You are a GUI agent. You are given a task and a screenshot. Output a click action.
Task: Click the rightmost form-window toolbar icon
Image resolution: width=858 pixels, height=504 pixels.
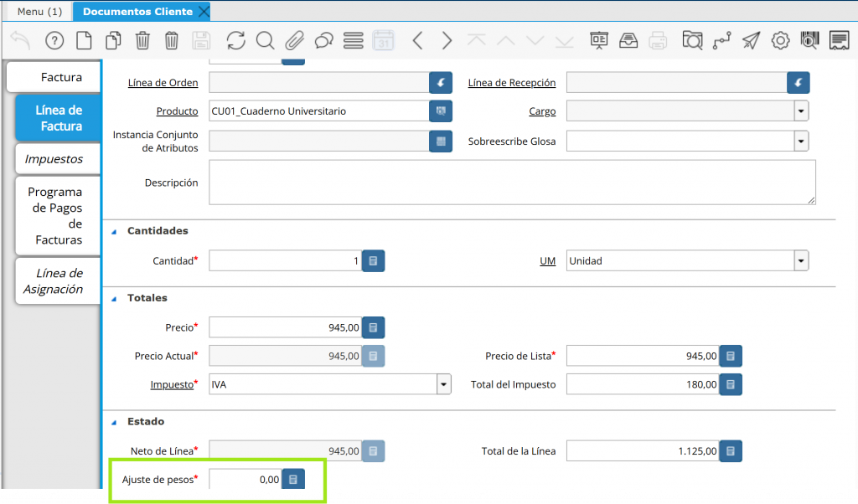(839, 40)
